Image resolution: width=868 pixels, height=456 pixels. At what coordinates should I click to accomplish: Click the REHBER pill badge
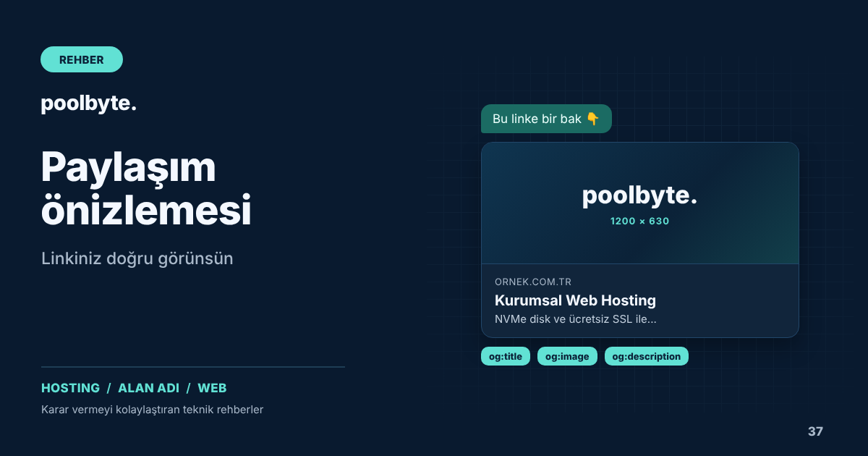(82, 59)
